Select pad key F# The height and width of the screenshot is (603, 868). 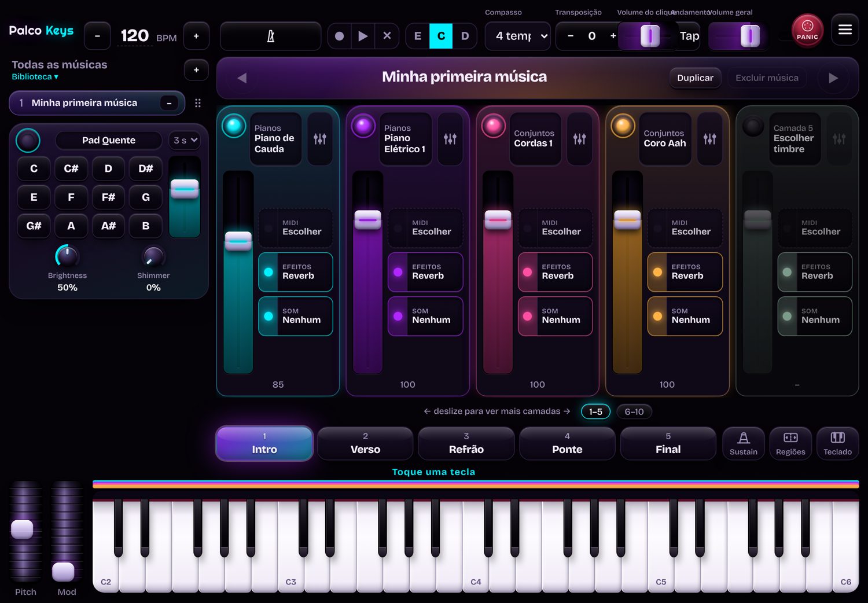[108, 197]
